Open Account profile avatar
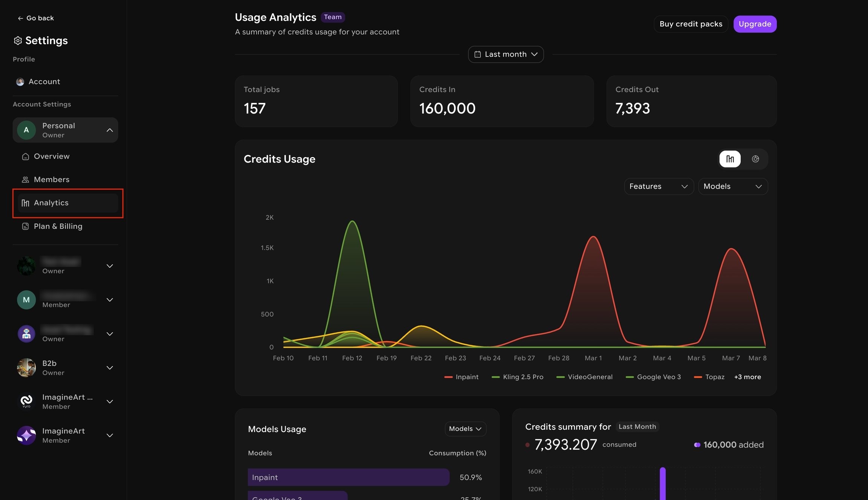This screenshot has width=868, height=500. pos(20,82)
